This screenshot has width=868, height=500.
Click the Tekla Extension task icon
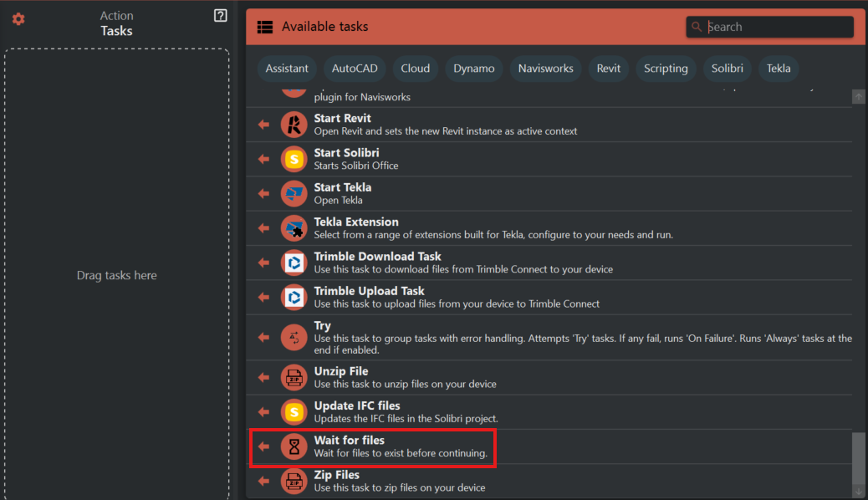pos(294,227)
